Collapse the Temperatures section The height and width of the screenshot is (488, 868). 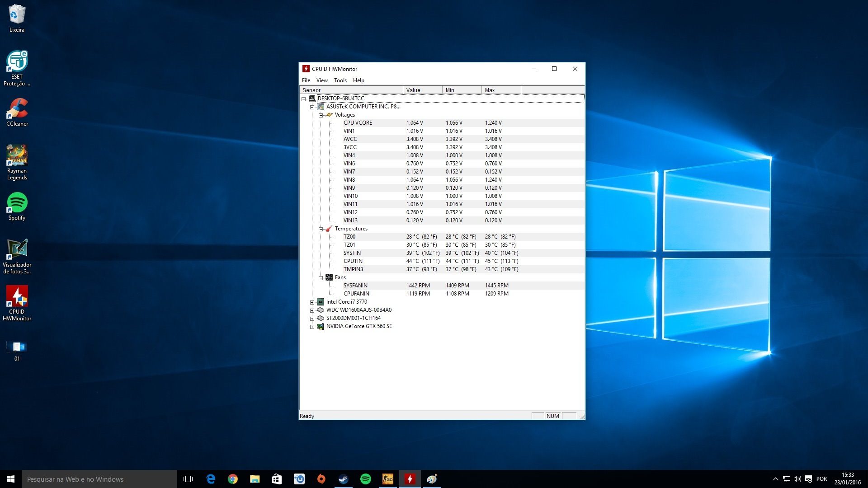pos(321,229)
